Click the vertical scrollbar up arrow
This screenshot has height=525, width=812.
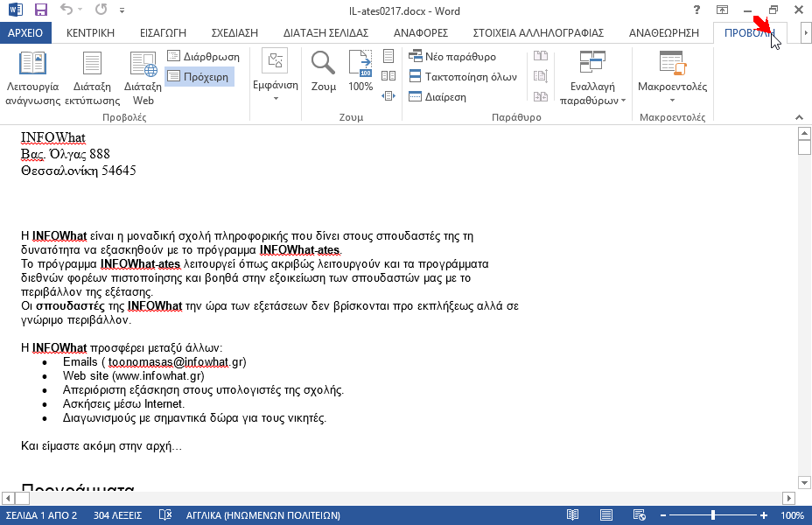[804, 134]
